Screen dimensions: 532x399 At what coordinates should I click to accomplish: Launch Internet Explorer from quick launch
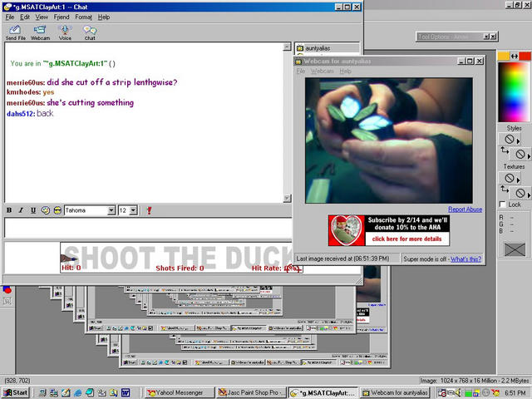[x=77, y=392]
